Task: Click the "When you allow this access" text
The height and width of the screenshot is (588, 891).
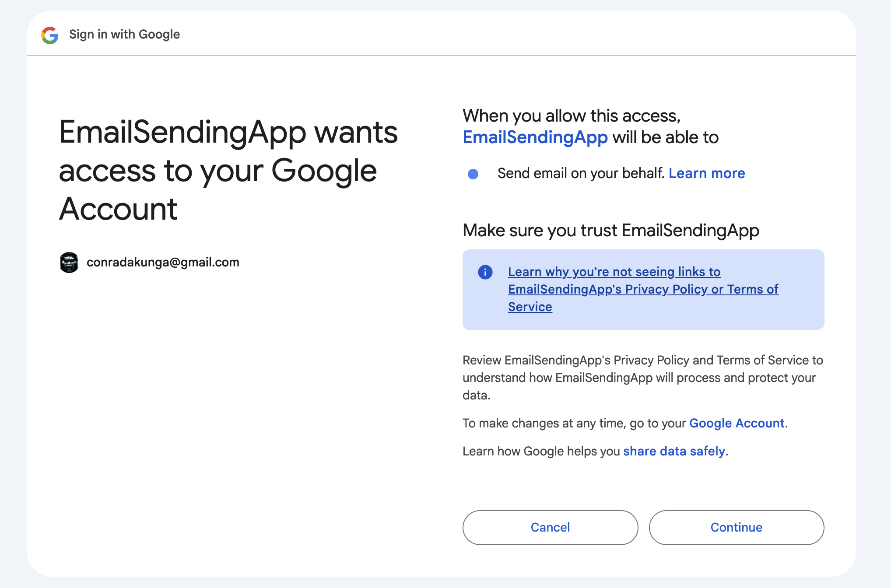Action: (x=571, y=116)
